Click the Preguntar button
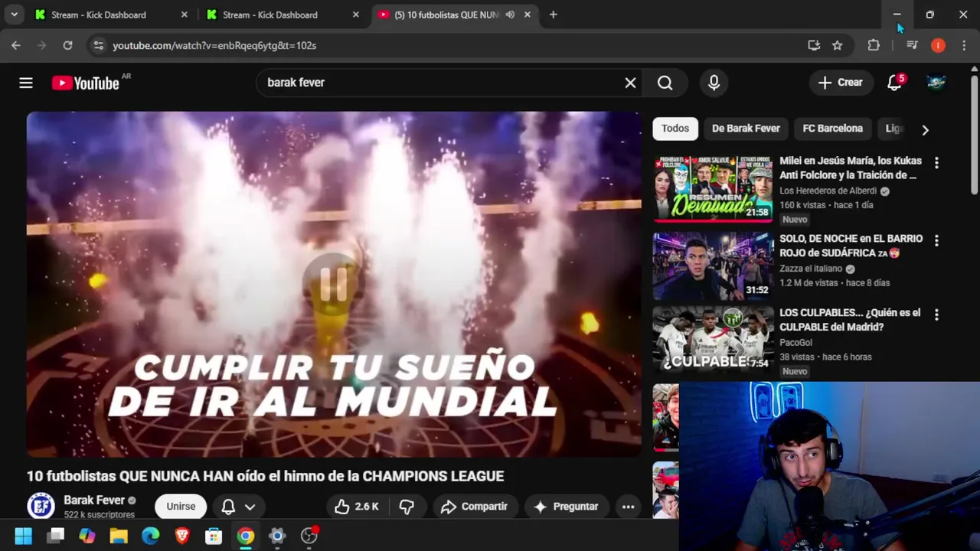This screenshot has width=980, height=551. (x=566, y=507)
